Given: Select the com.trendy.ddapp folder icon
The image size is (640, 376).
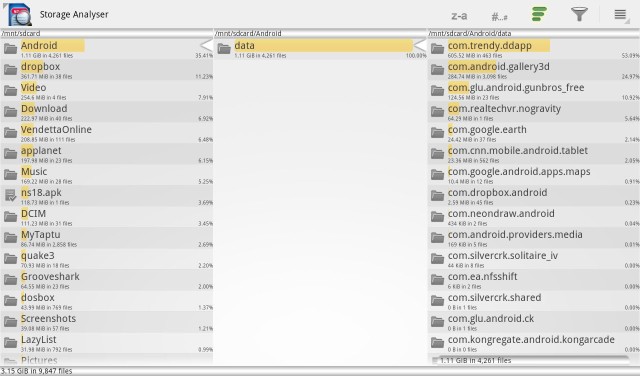Looking at the screenshot, I should pos(437,49).
